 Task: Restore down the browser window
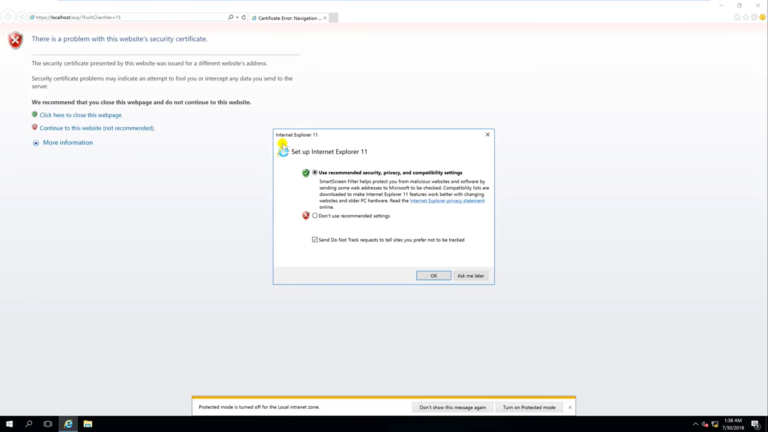740,5
